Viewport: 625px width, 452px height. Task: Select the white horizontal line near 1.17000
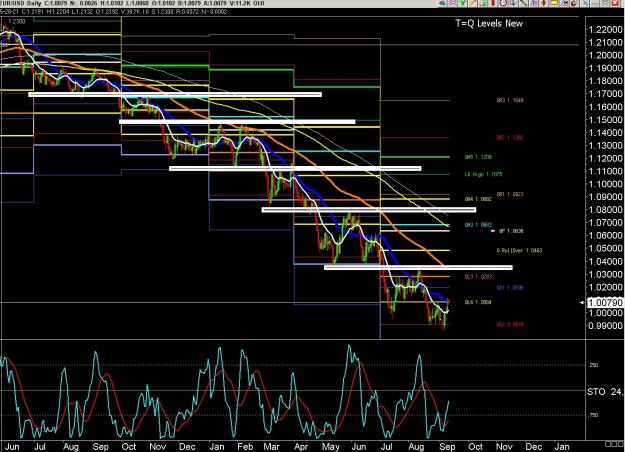[x=175, y=94]
